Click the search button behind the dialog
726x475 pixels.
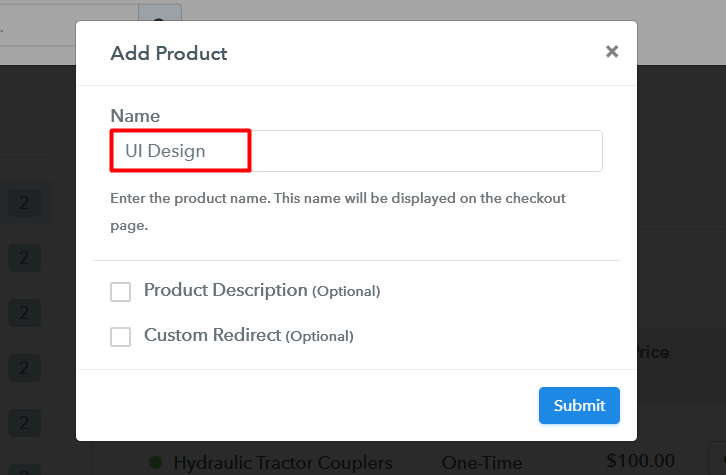click(x=160, y=20)
